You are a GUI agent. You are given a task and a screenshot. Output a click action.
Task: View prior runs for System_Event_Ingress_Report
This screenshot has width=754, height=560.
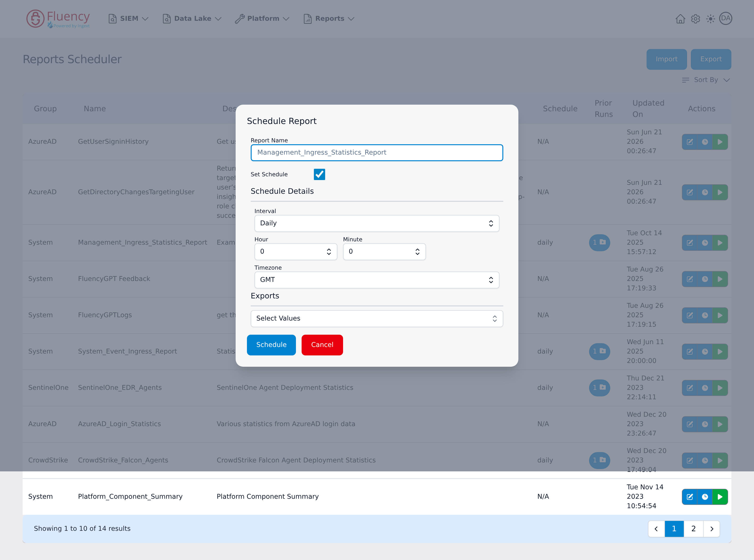[x=599, y=351]
